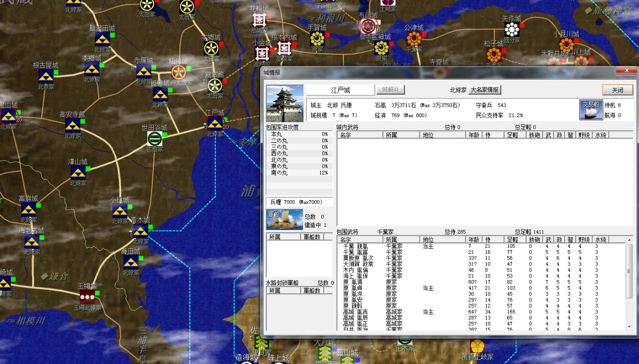Click the 江戸城 castle name field
639x364 pixels.
(340, 90)
